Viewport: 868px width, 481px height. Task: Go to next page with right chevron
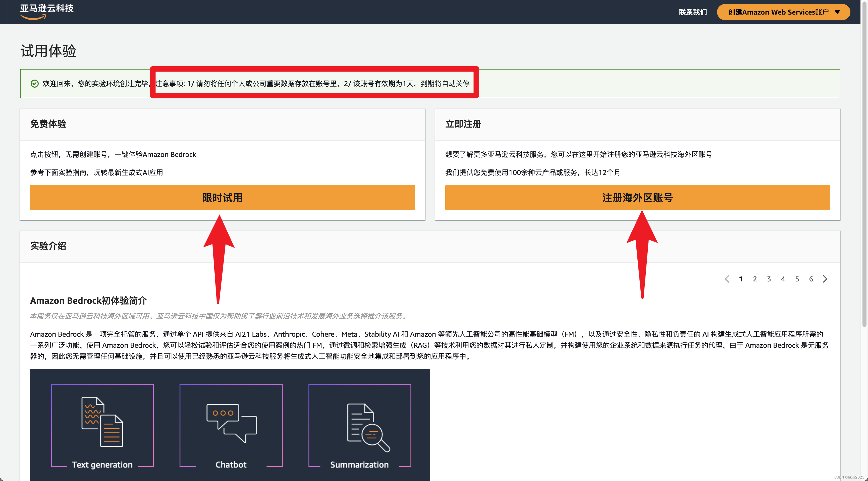tap(825, 279)
